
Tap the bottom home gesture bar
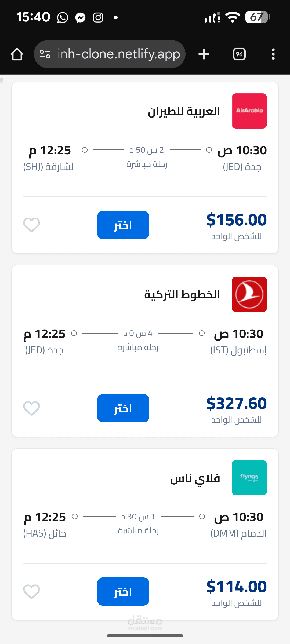coord(145,636)
